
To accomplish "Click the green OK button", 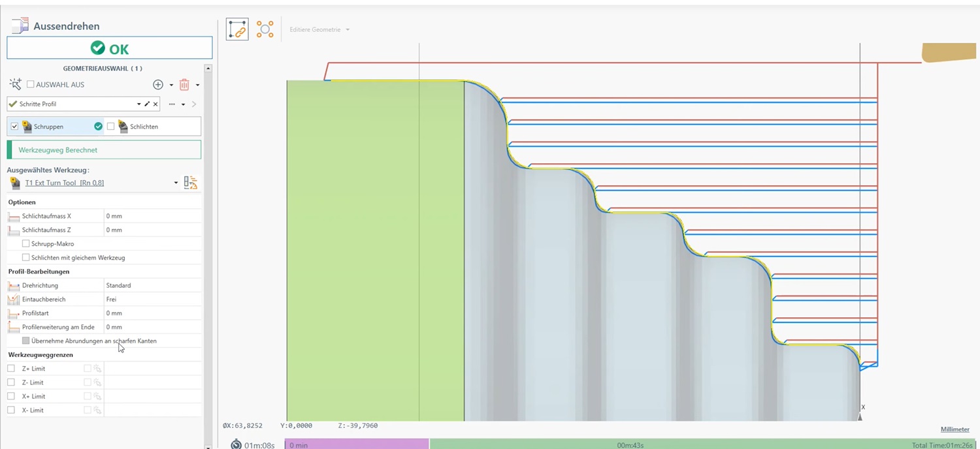I will (110, 48).
